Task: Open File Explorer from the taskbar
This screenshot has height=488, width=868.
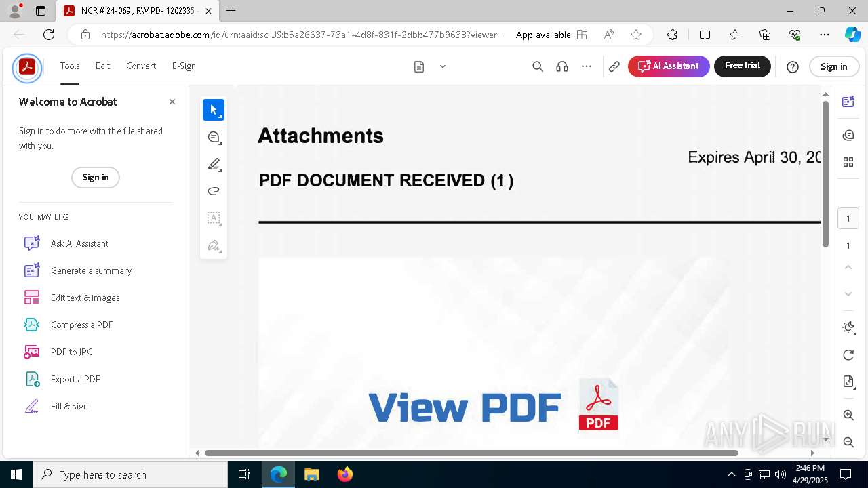Action: pos(312,474)
